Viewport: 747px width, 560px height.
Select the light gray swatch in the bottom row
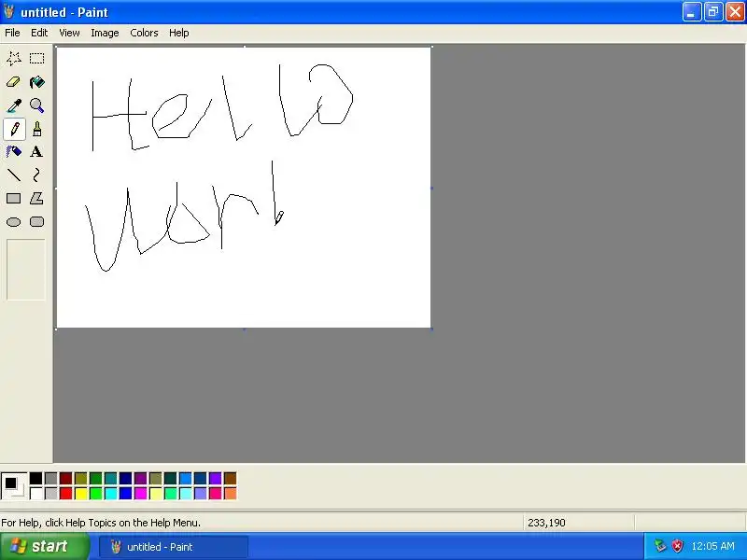51,494
